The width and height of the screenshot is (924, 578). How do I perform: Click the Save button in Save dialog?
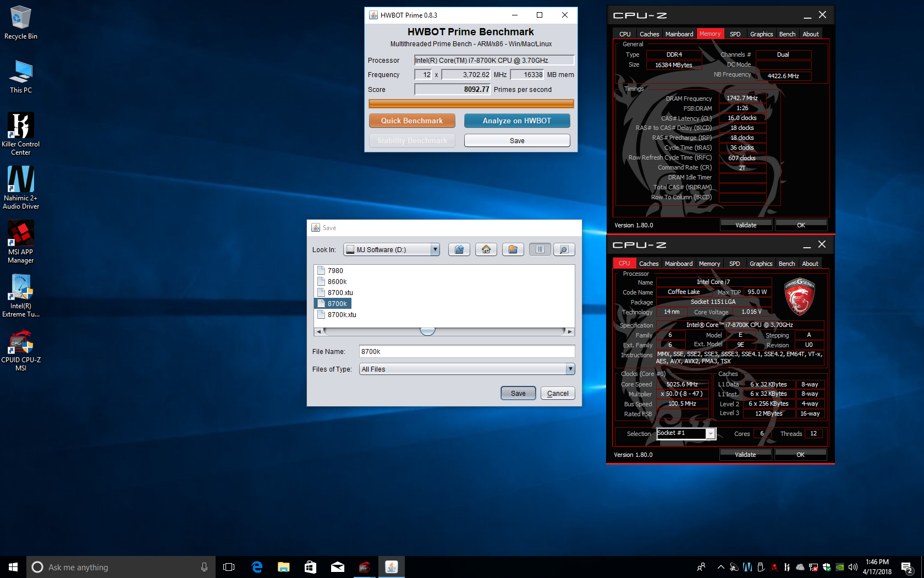(x=518, y=393)
